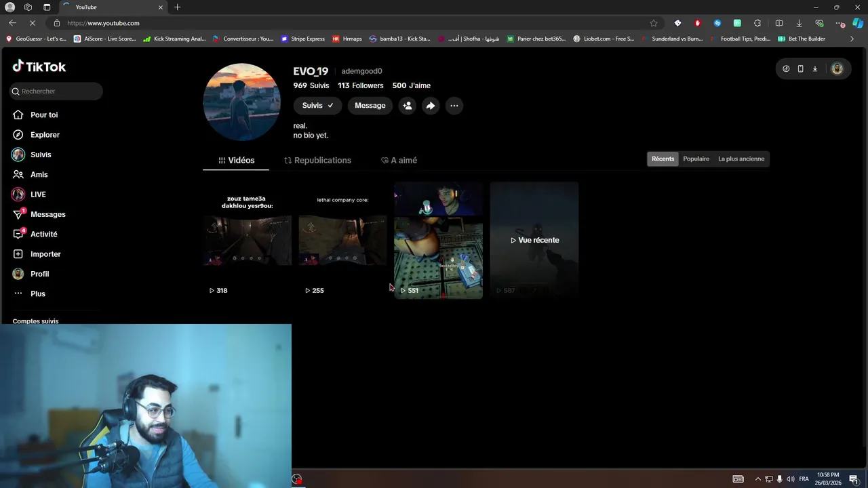Open the TikTok logo home link
Image resolution: width=868 pixels, height=488 pixels.
click(39, 66)
